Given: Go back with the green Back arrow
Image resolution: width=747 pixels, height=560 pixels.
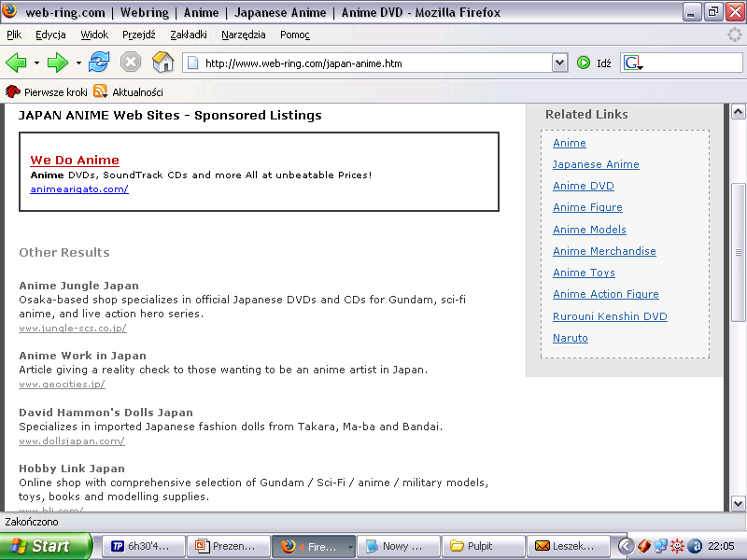Looking at the screenshot, I should (16, 63).
